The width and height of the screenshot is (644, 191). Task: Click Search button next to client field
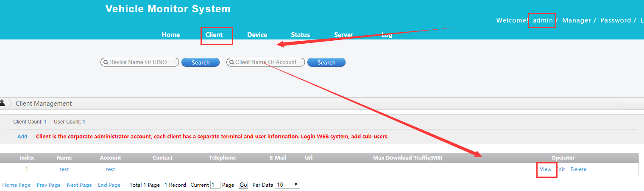326,62
